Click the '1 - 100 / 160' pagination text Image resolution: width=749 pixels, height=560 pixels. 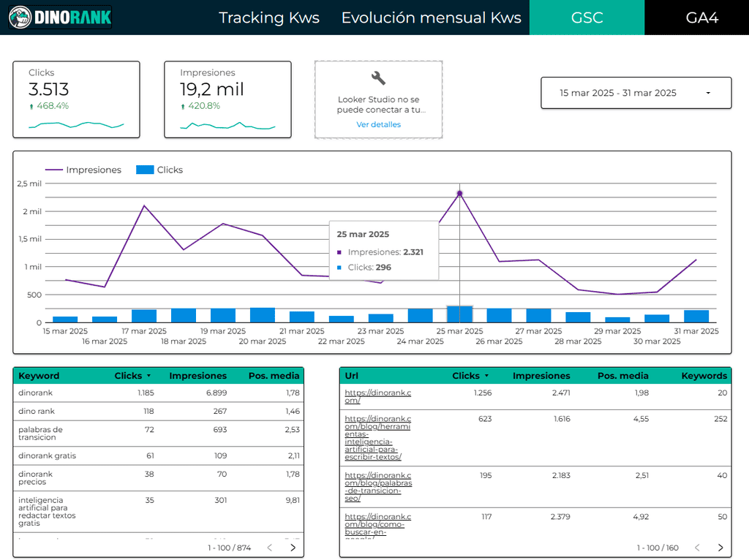point(658,548)
